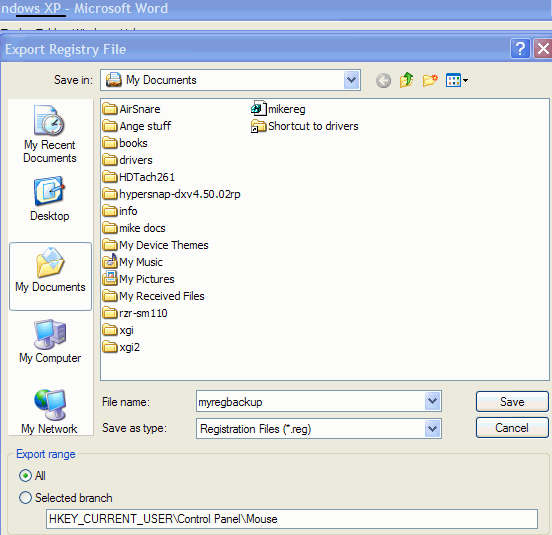Expand the File name history dropdown
Screen dimensions: 552x535
click(x=432, y=401)
